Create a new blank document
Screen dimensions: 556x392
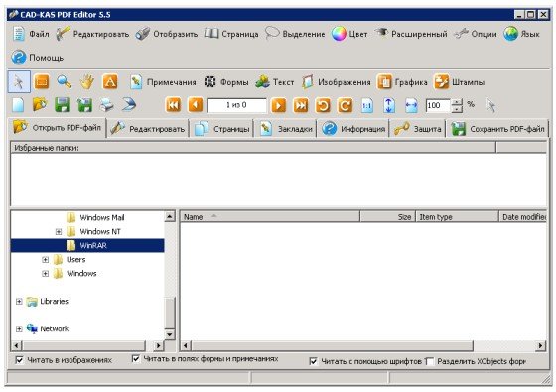[18, 105]
